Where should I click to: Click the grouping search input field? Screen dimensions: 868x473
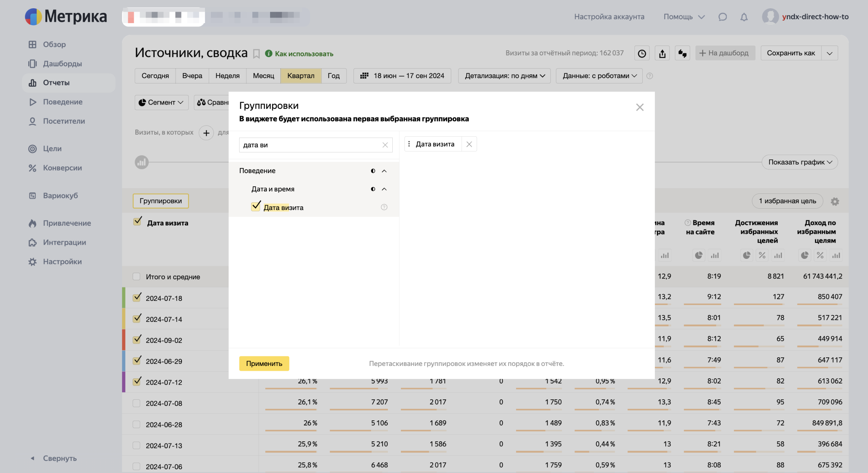click(x=310, y=145)
